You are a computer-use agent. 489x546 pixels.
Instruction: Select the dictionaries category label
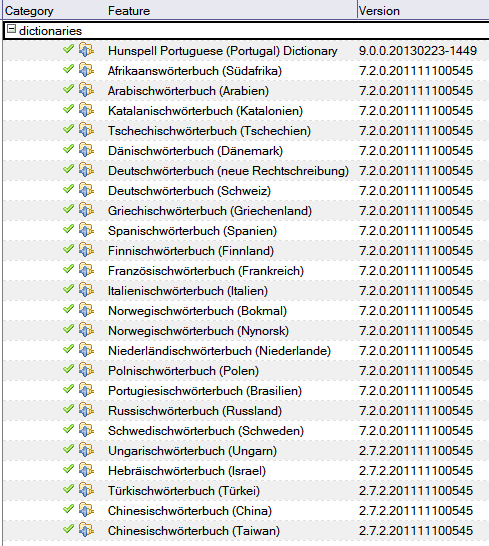[51, 31]
